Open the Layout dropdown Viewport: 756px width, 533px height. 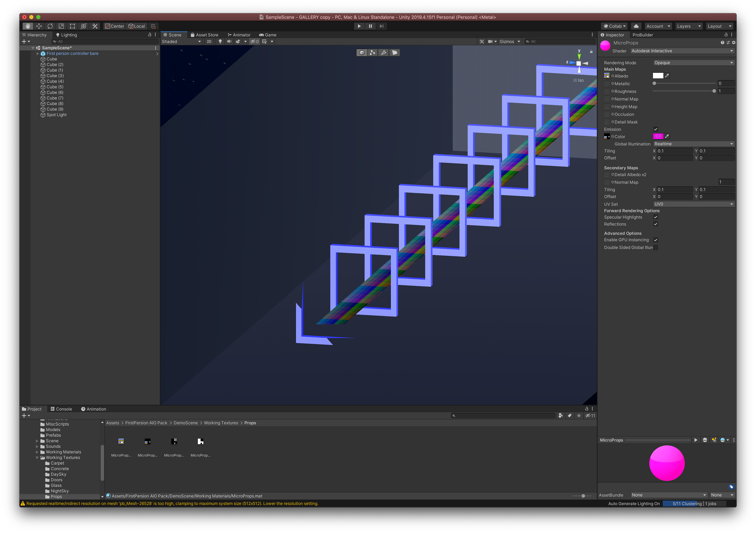tap(719, 26)
